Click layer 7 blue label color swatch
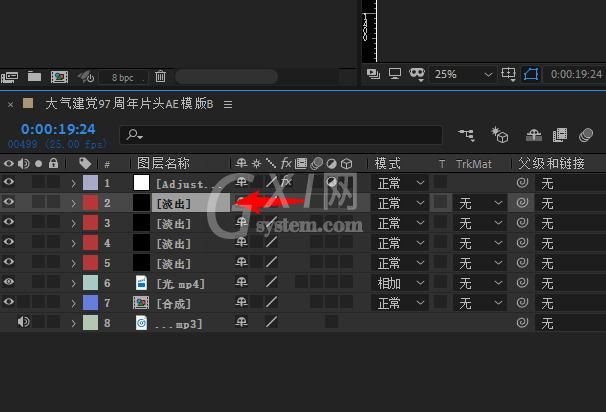Screen dimensions: 606x412 tap(90, 303)
